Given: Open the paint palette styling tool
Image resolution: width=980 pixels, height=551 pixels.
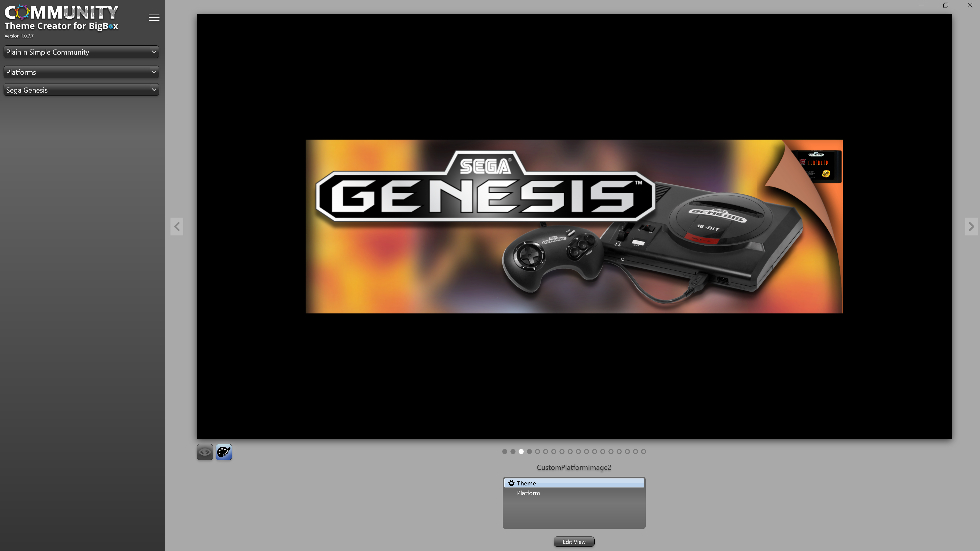Looking at the screenshot, I should [224, 452].
